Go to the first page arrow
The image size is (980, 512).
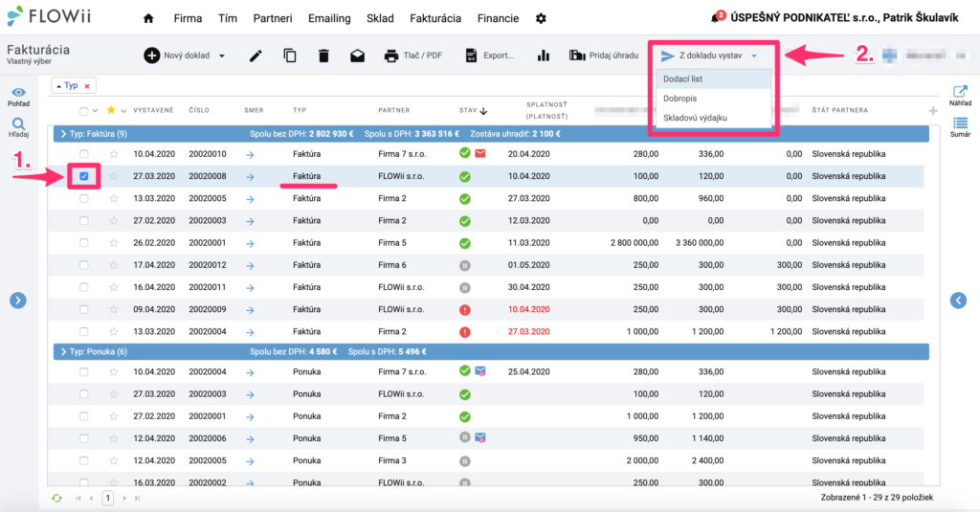point(78,499)
